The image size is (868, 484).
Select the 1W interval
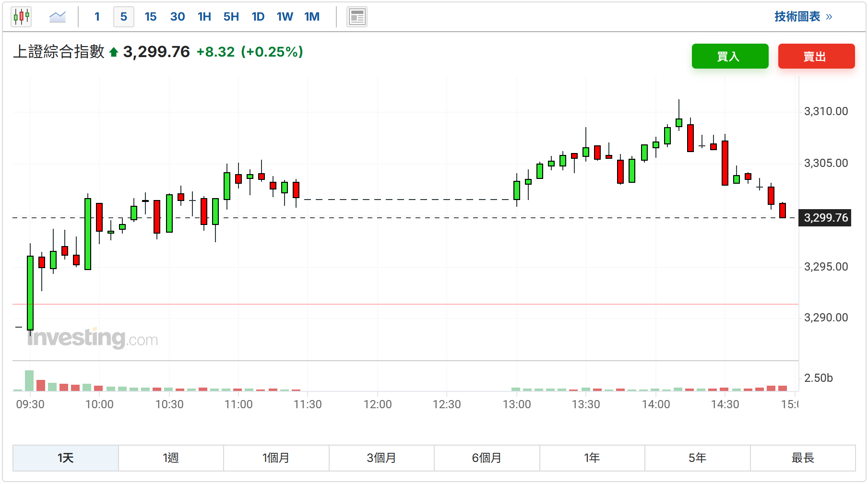point(285,17)
